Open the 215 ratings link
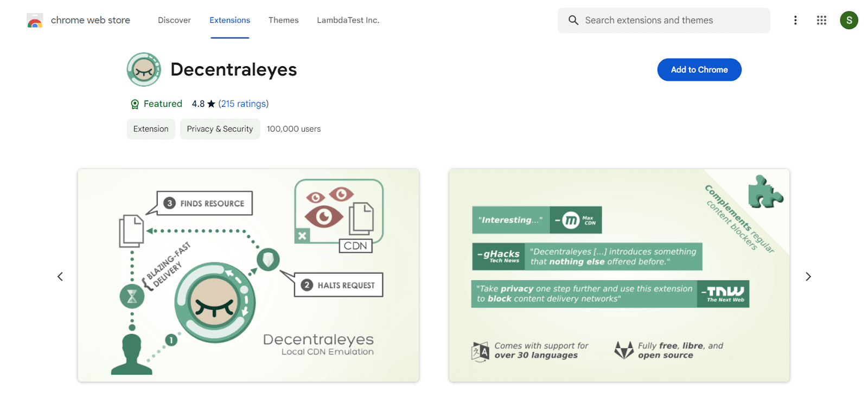 (x=244, y=104)
